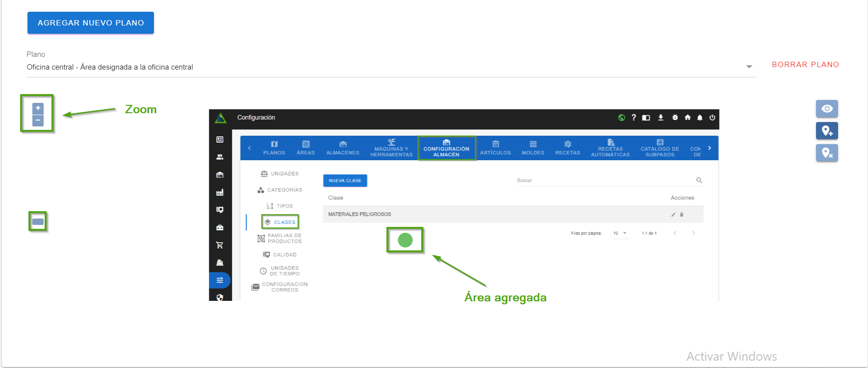Switch to the Planos tab
868x368 pixels.
click(x=274, y=148)
